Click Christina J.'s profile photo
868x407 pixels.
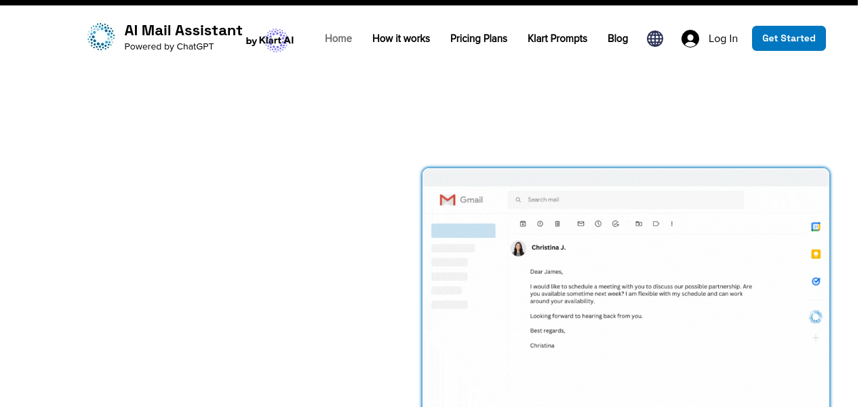tap(518, 248)
